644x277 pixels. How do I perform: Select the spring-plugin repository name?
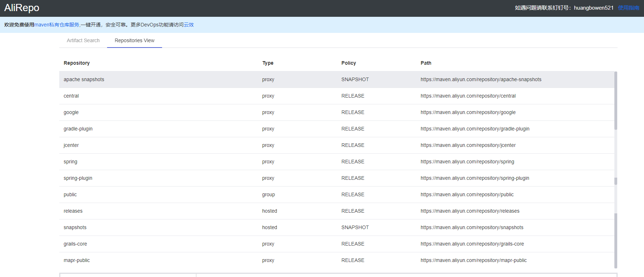(x=78, y=178)
